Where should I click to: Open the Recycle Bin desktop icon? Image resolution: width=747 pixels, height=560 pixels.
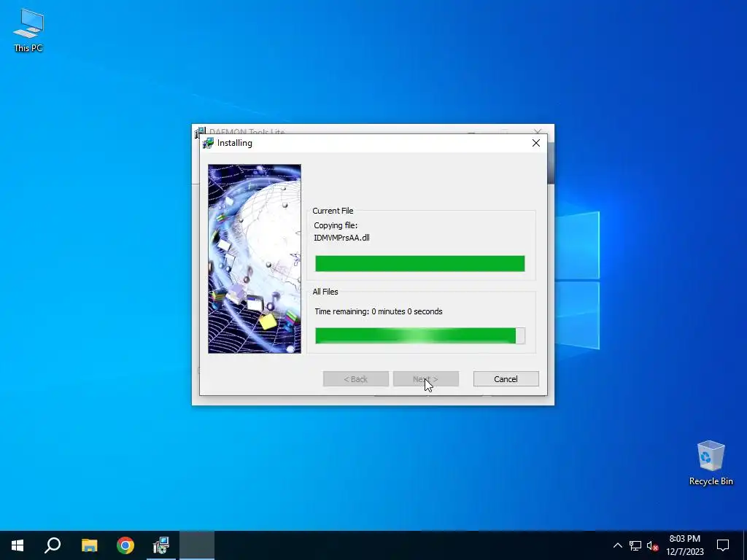(711, 463)
